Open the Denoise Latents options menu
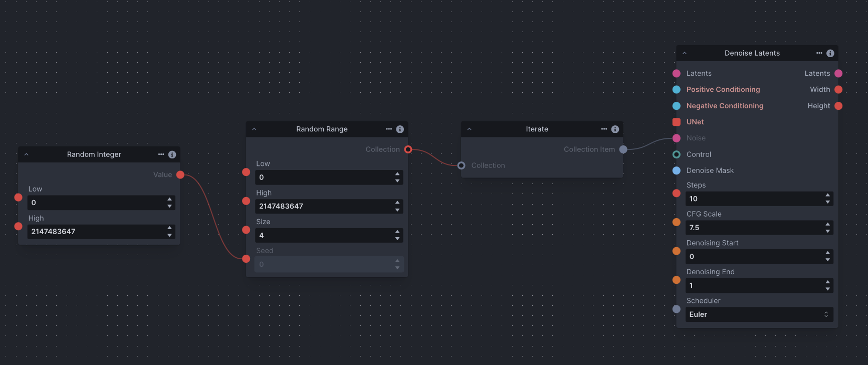Screen dimensions: 868x365 click(819, 53)
